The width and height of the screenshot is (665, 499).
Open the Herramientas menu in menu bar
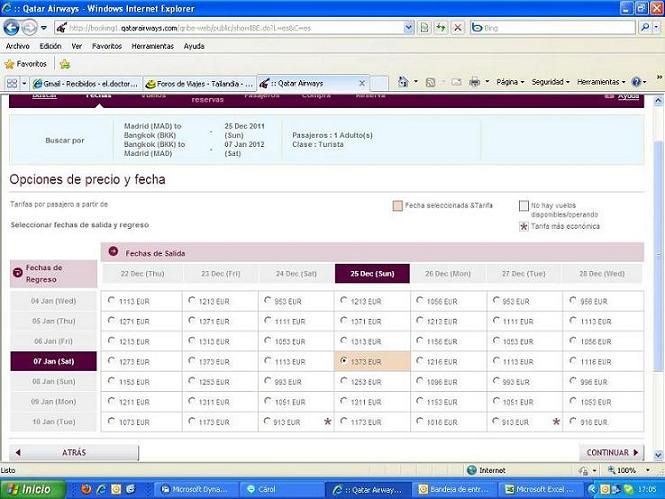click(152, 46)
